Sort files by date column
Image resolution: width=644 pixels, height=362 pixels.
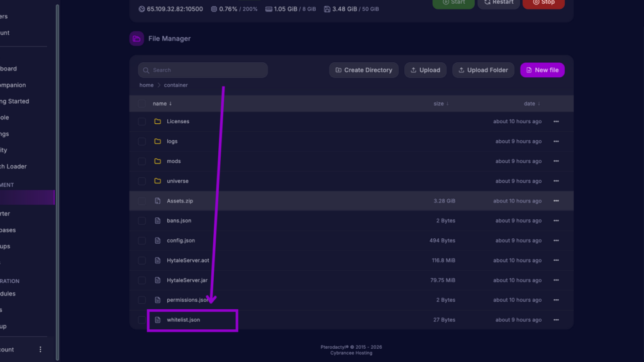531,104
